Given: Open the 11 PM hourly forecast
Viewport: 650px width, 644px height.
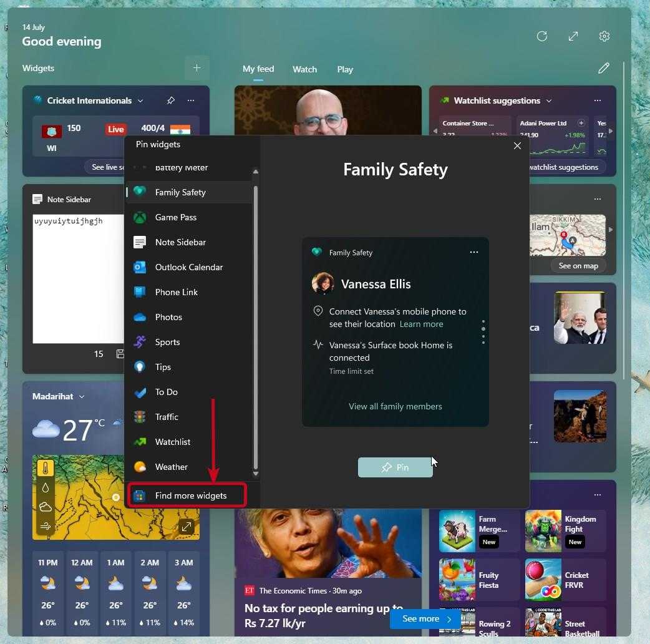Looking at the screenshot, I should tap(47, 593).
